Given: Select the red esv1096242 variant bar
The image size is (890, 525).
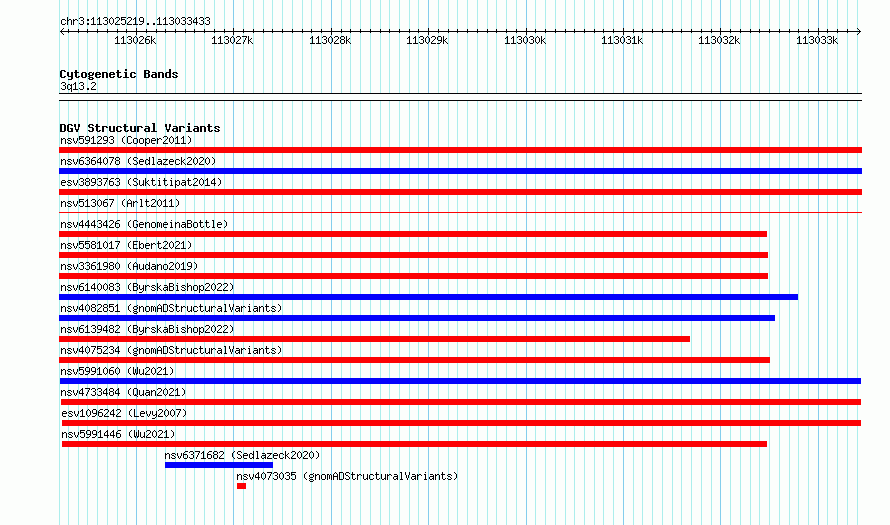Looking at the screenshot, I should [461, 423].
